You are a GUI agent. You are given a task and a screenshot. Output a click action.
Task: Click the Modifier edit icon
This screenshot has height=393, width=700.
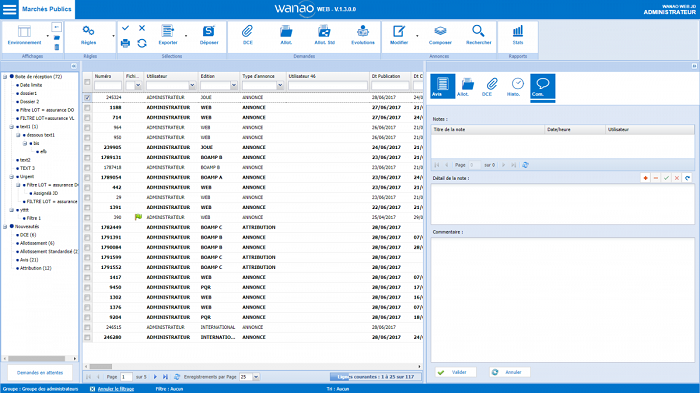click(x=399, y=35)
